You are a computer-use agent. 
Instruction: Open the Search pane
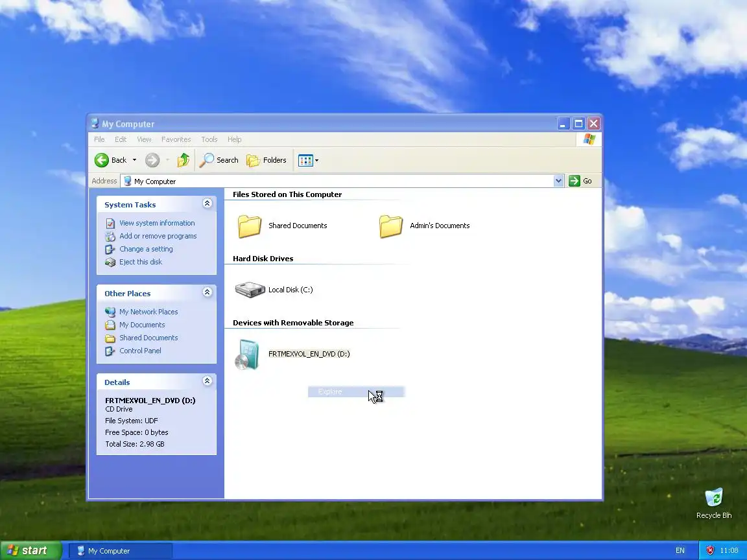coord(219,160)
